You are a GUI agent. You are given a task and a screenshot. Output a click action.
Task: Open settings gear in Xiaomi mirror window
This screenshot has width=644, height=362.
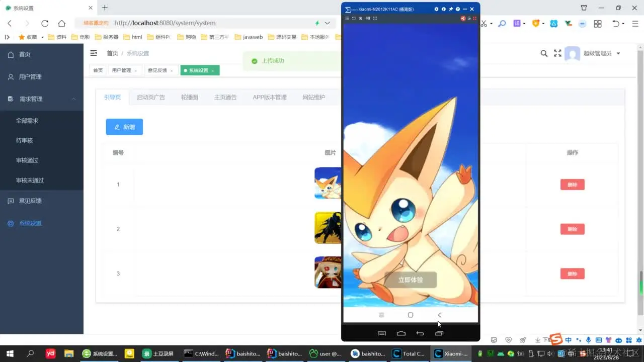[436, 9]
